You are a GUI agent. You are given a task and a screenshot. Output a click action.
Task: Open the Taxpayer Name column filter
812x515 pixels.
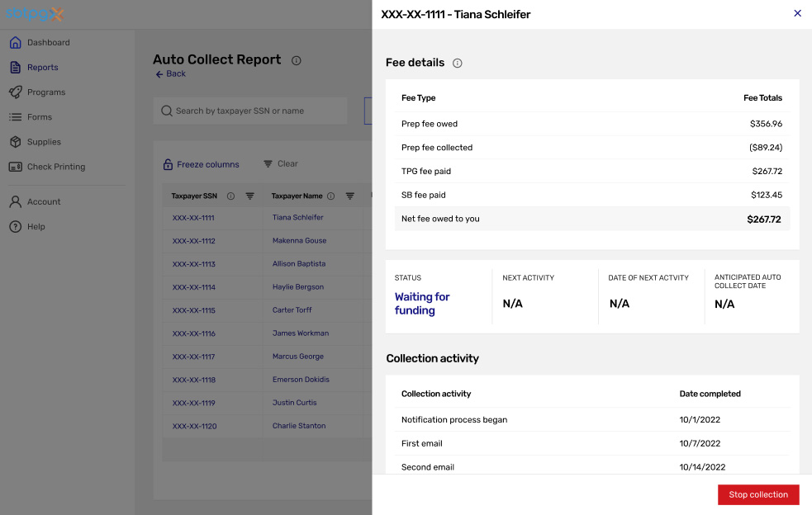click(x=349, y=196)
